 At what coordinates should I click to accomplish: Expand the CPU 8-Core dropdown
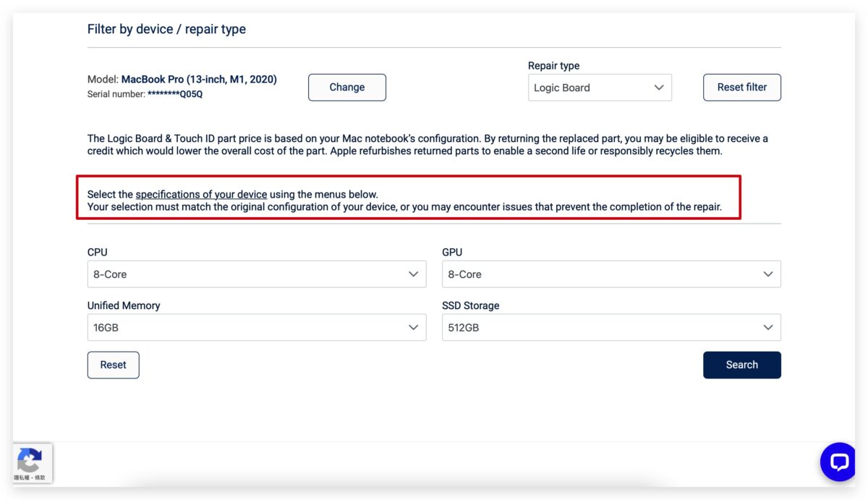tap(257, 274)
